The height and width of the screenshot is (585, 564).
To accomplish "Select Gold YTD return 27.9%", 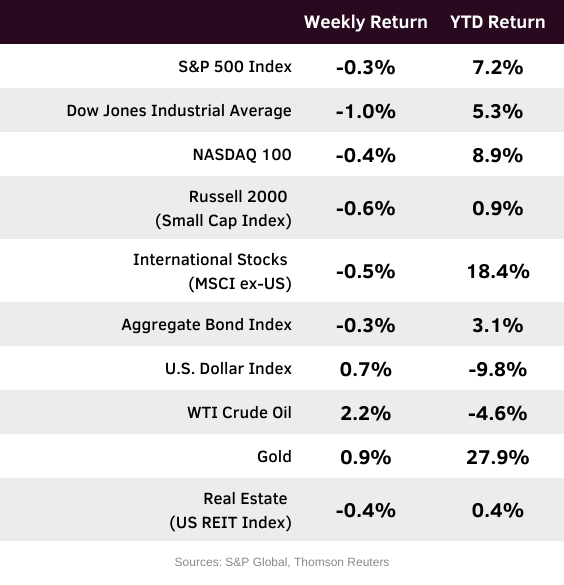I will click(x=498, y=458).
